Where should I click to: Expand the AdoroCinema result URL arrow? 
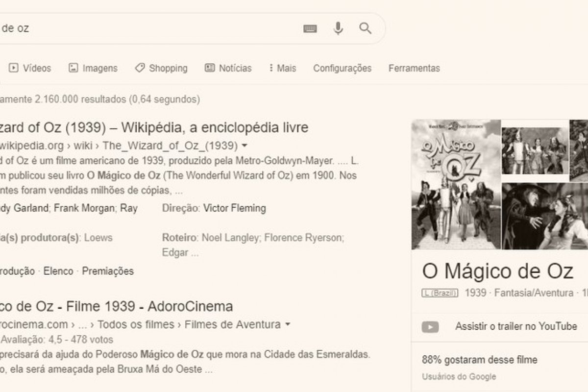point(287,323)
